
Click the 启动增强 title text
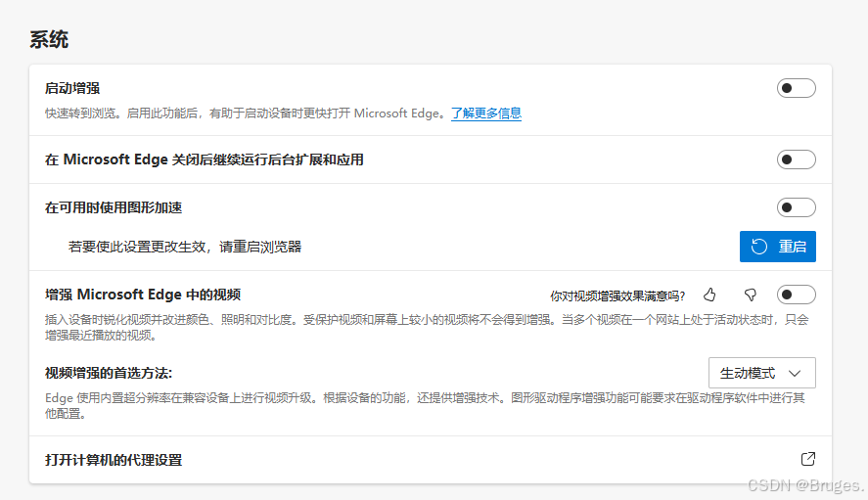(72, 88)
